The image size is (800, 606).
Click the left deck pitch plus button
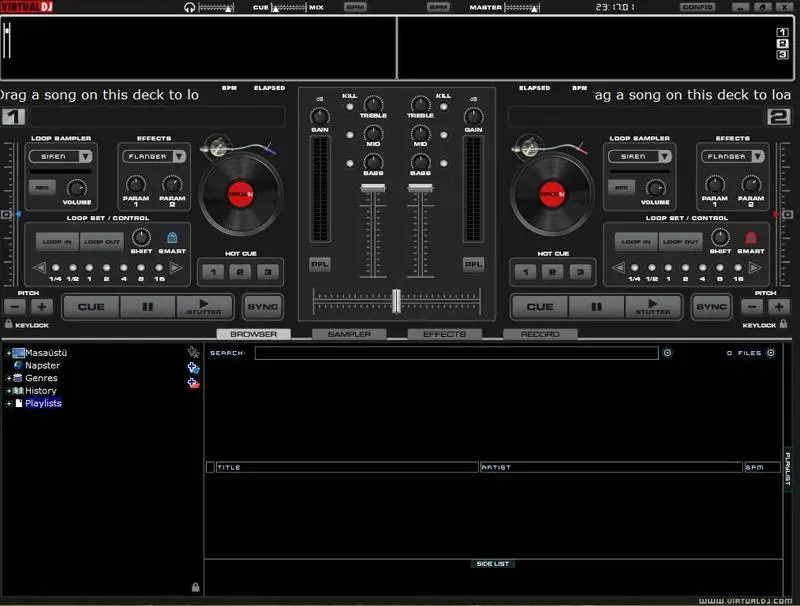[x=43, y=307]
